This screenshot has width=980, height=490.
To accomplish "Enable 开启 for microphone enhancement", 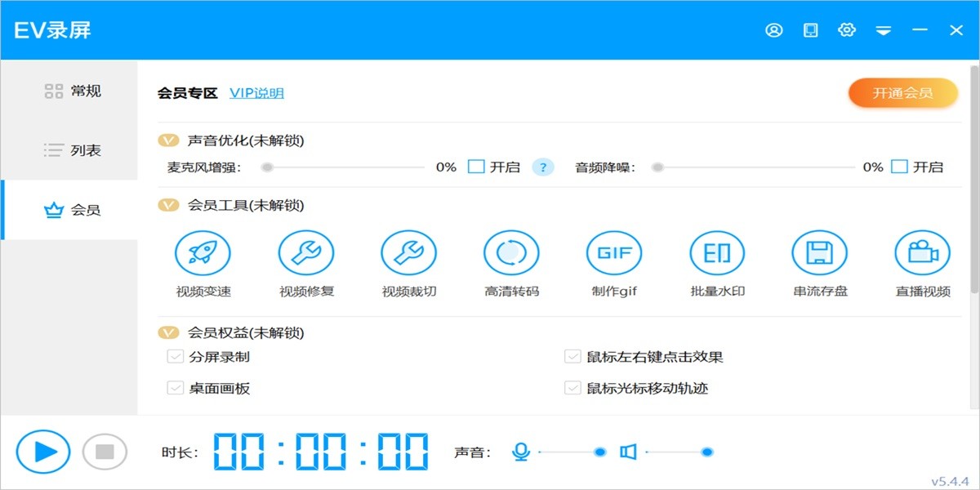I will pos(475,167).
